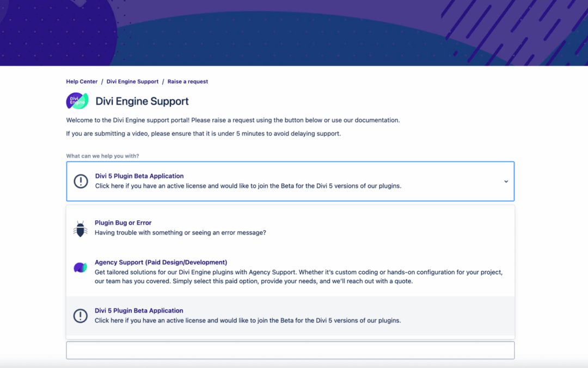Open Divi Engine Support breadcrumb link

[132, 81]
